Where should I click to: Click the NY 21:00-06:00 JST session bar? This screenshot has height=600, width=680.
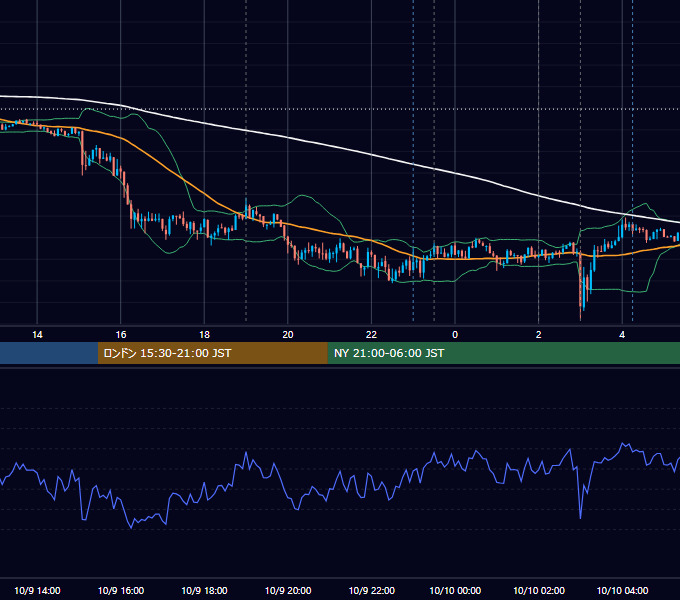click(503, 353)
